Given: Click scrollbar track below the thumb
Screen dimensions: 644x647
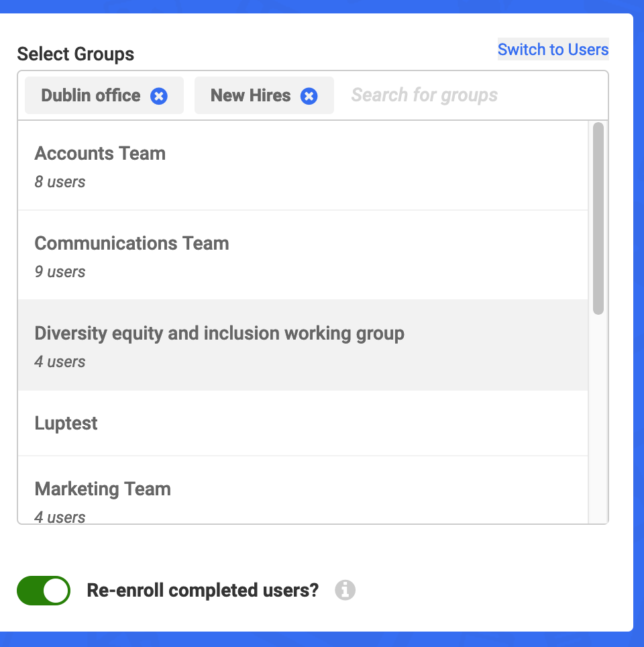Looking at the screenshot, I should [x=598, y=419].
